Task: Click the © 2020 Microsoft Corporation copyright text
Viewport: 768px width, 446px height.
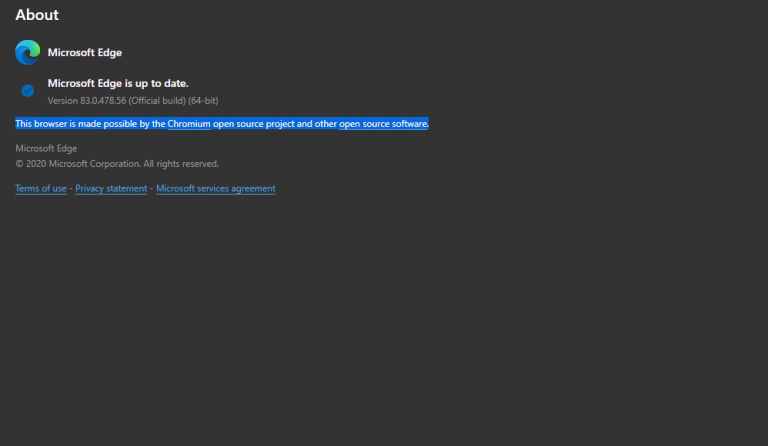Action: point(117,164)
